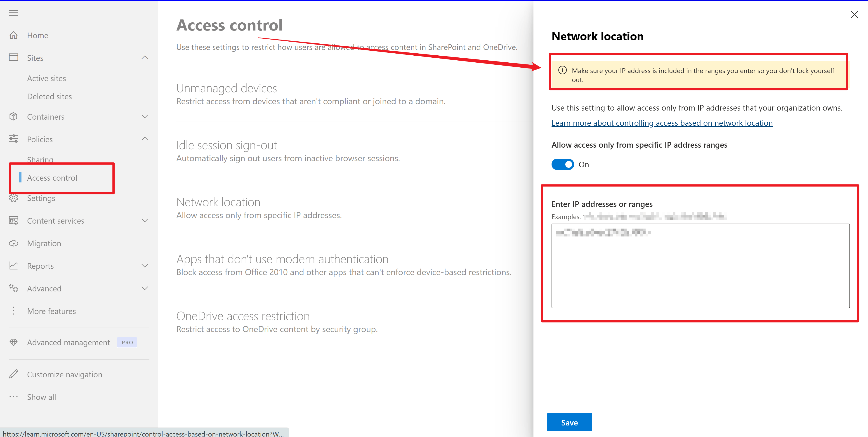Open the hamburger navigation menu icon
The height and width of the screenshot is (437, 868).
(14, 13)
